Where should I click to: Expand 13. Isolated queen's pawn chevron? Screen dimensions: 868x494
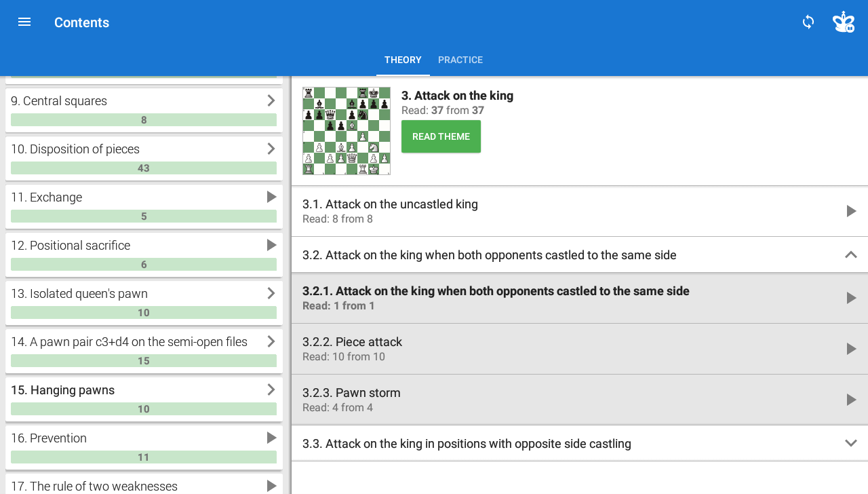click(271, 293)
